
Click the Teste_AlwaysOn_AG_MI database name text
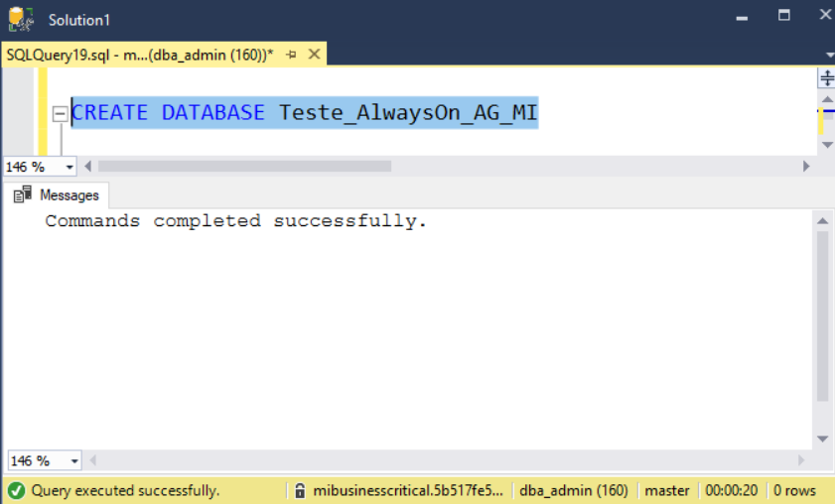(x=408, y=113)
